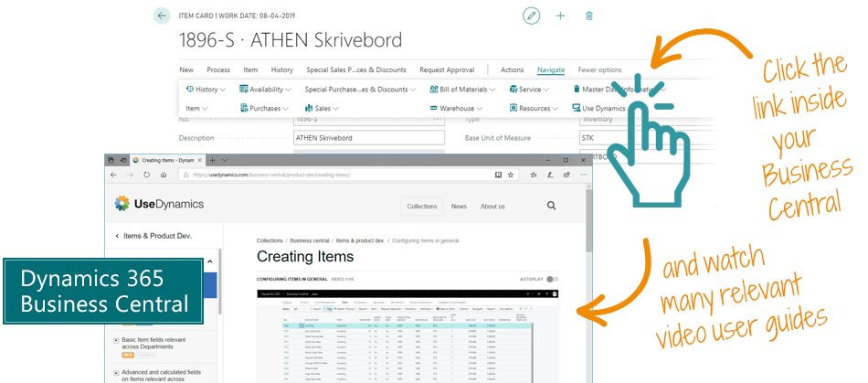Expand Special Purchase Prices & Discounts dropdown
The image size is (868, 383).
point(360,89)
